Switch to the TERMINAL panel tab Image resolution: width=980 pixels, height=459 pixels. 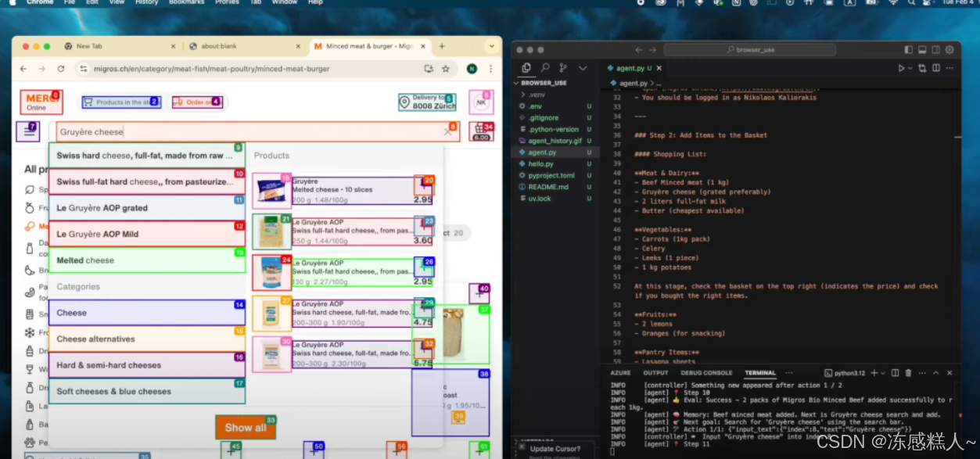click(x=759, y=373)
